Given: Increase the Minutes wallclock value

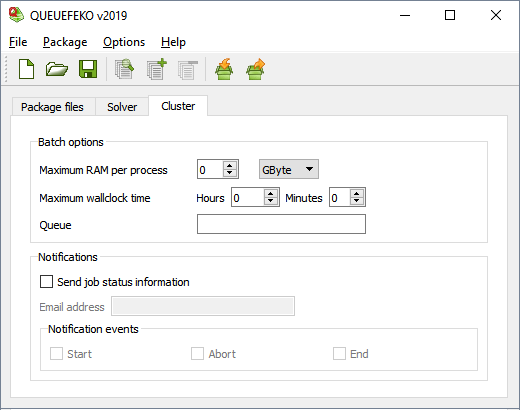Looking at the screenshot, I should 357,193.
